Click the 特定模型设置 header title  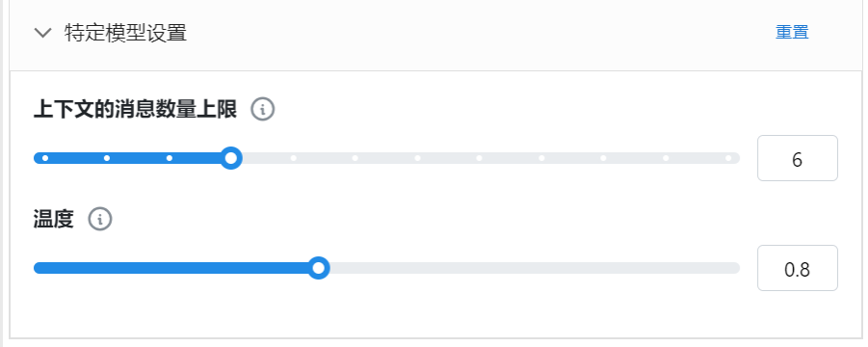click(125, 33)
